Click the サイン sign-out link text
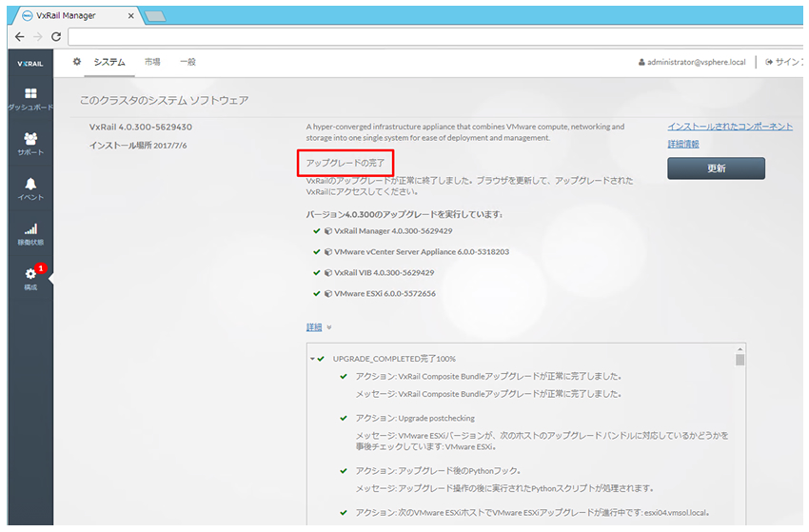809x532 pixels. tap(788, 62)
